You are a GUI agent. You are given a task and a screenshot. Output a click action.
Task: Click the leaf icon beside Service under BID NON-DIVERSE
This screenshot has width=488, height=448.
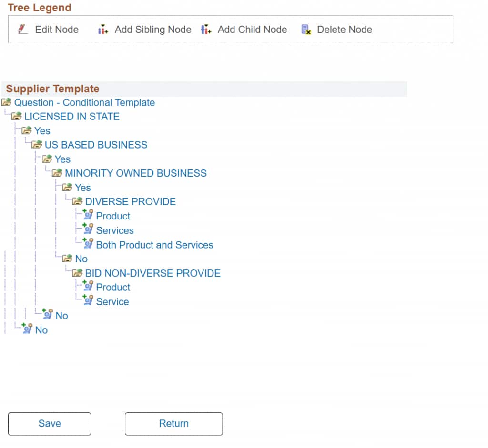[x=88, y=300]
